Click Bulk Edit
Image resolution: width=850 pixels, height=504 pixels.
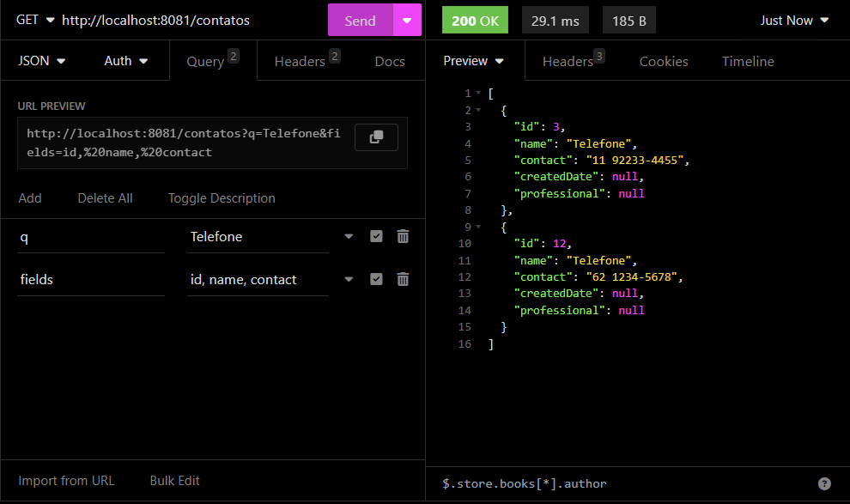174,481
